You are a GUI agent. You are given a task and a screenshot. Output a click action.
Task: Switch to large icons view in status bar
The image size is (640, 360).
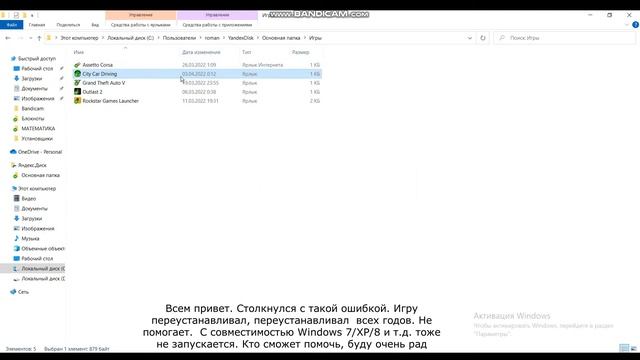(x=634, y=348)
